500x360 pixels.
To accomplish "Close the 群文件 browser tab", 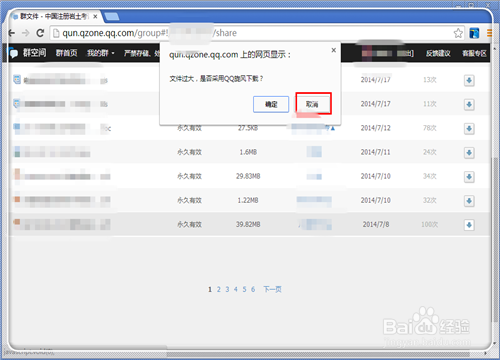I will [95, 16].
